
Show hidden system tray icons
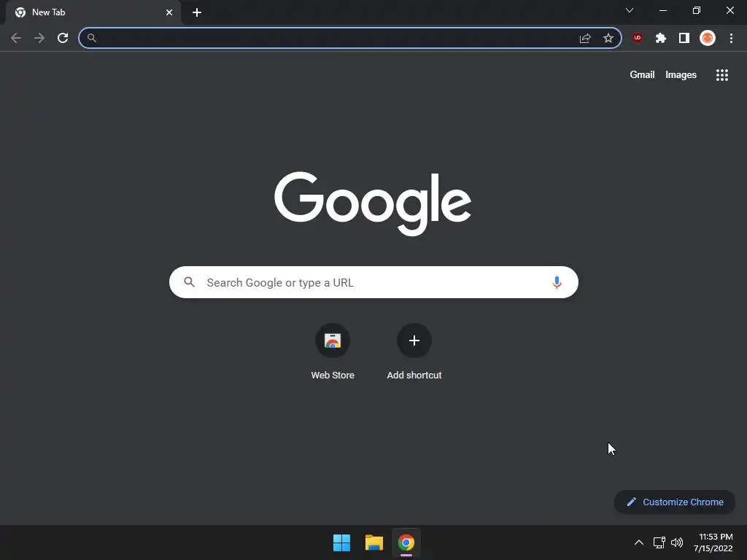[639, 542]
